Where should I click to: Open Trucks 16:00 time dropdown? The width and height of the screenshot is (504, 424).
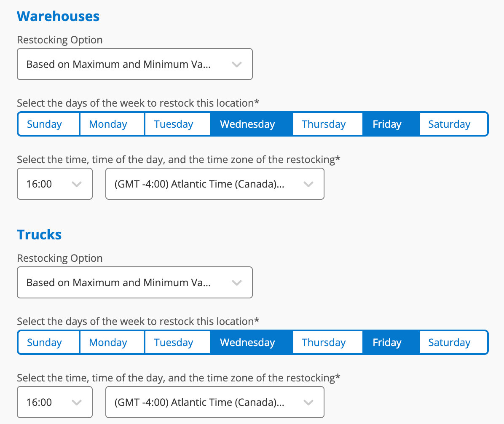[55, 402]
